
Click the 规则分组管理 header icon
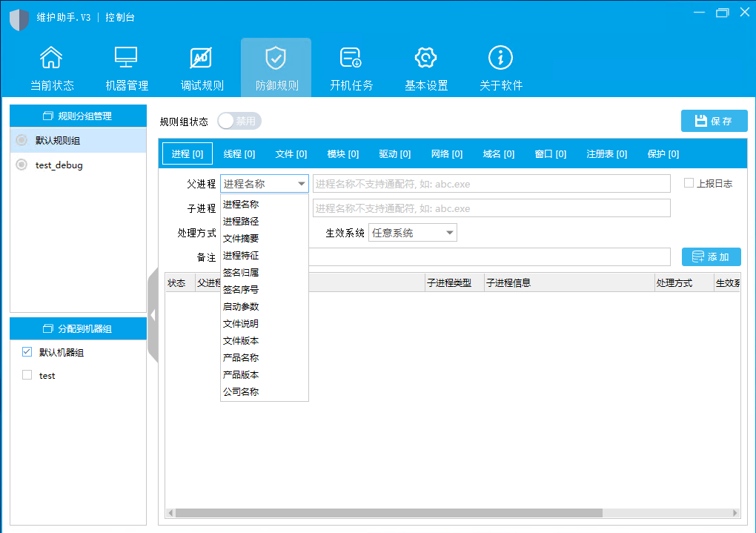47,116
